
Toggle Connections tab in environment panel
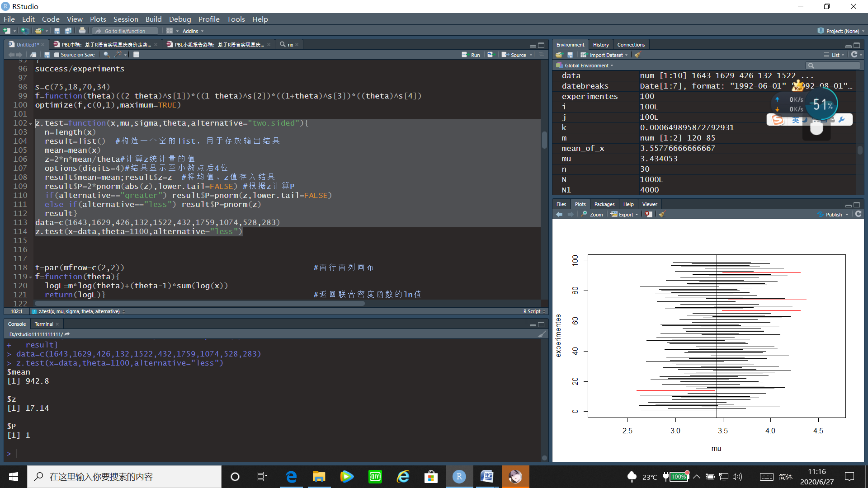click(x=630, y=44)
